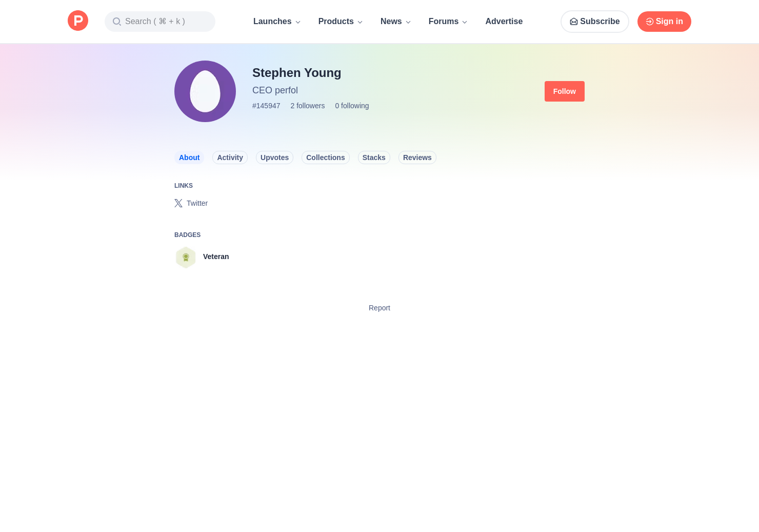759x532 pixels.
Task: Click the BADGES section heading
Action: click(x=187, y=235)
